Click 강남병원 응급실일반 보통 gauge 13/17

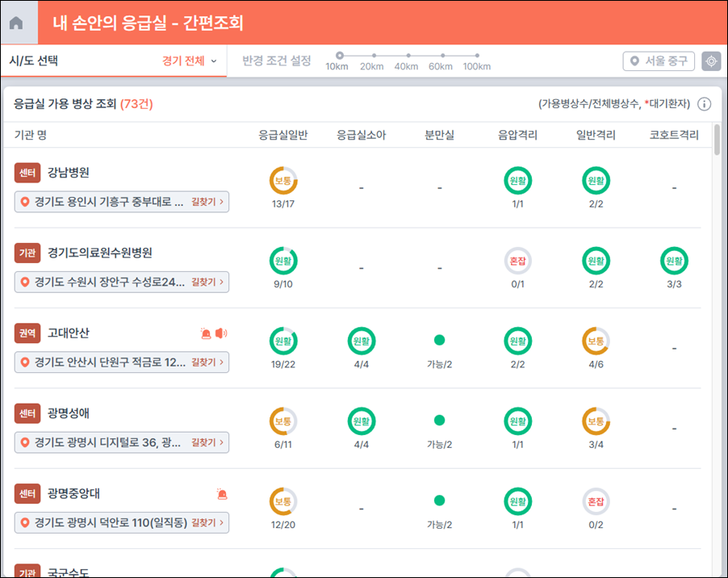click(x=283, y=181)
